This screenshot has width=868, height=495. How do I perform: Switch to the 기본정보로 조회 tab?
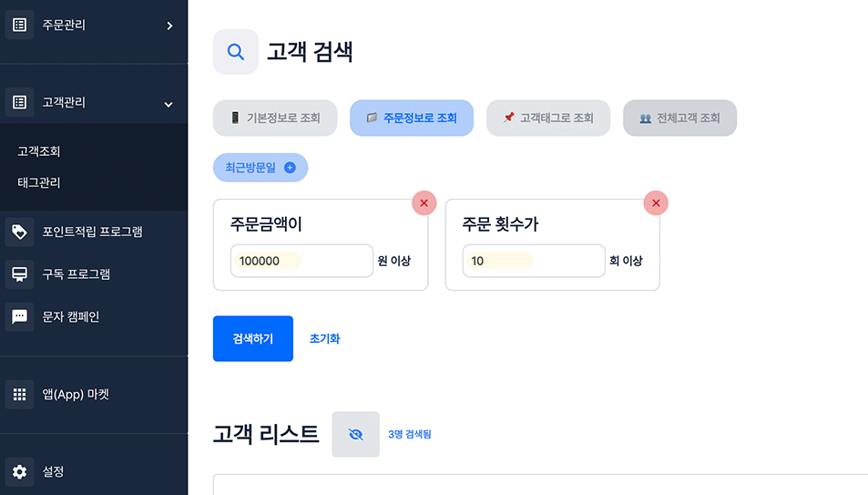point(275,118)
